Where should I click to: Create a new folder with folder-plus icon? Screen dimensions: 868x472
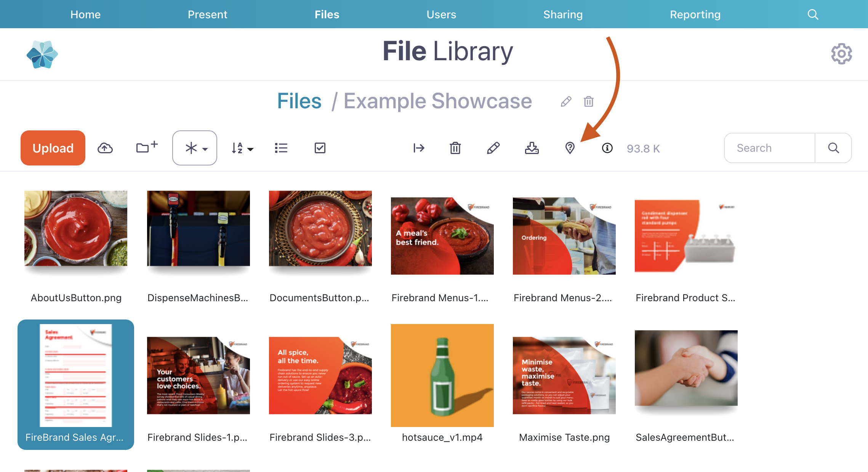pyautogui.click(x=146, y=147)
